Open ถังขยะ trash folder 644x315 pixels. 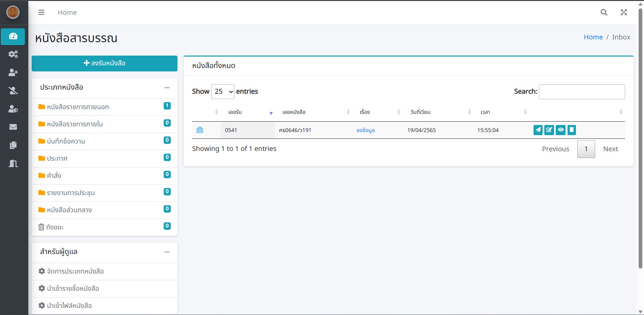tap(104, 227)
